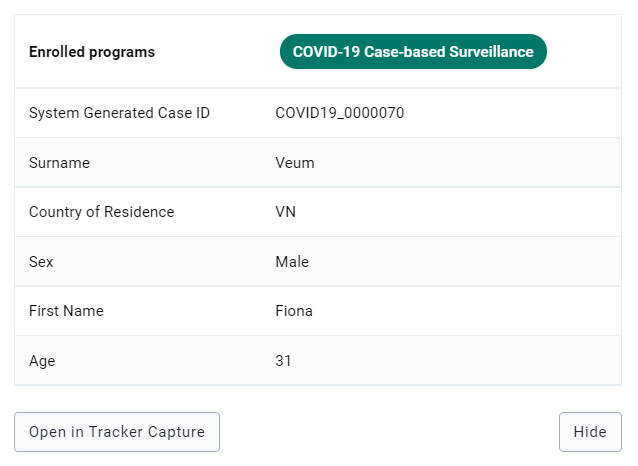
Task: Click blank space in the Surname row
Action: coord(468,163)
